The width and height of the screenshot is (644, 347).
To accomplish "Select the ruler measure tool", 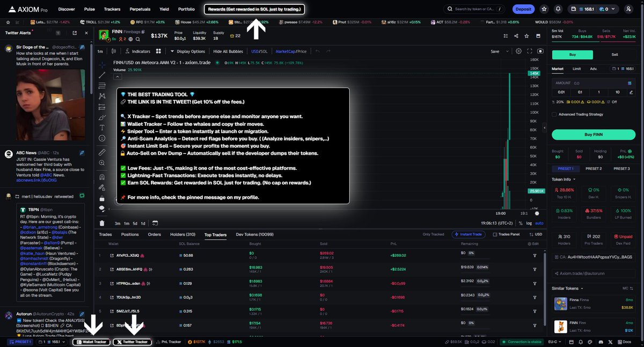I will 102,153.
